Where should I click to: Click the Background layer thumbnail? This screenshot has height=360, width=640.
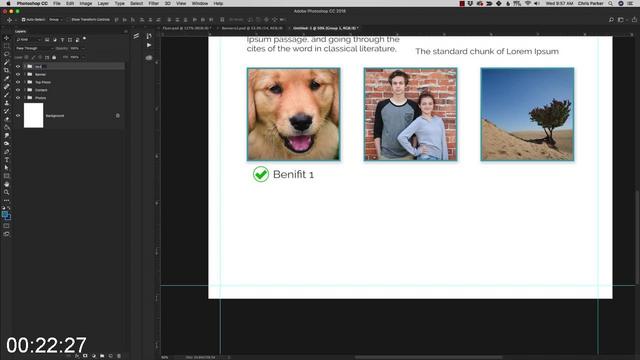pyautogui.click(x=33, y=116)
